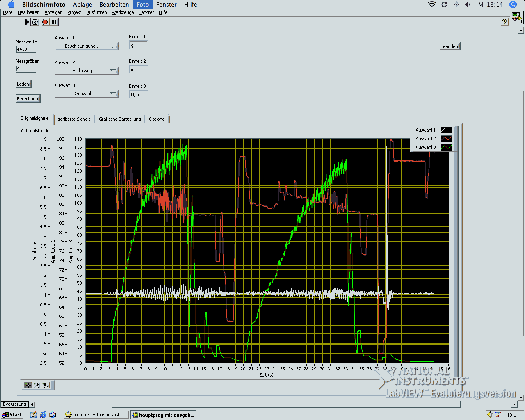Open the Ausführen menu
This screenshot has width=525, height=420.
(96, 12)
